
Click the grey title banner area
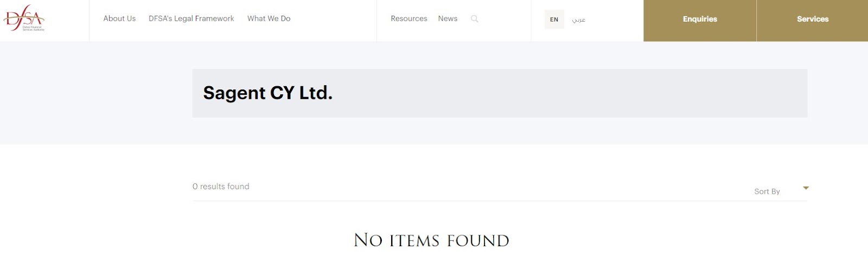[x=500, y=93]
